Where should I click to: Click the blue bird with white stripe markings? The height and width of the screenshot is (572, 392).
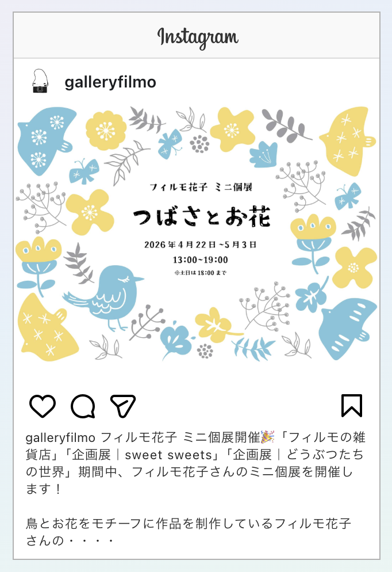tap(347, 329)
